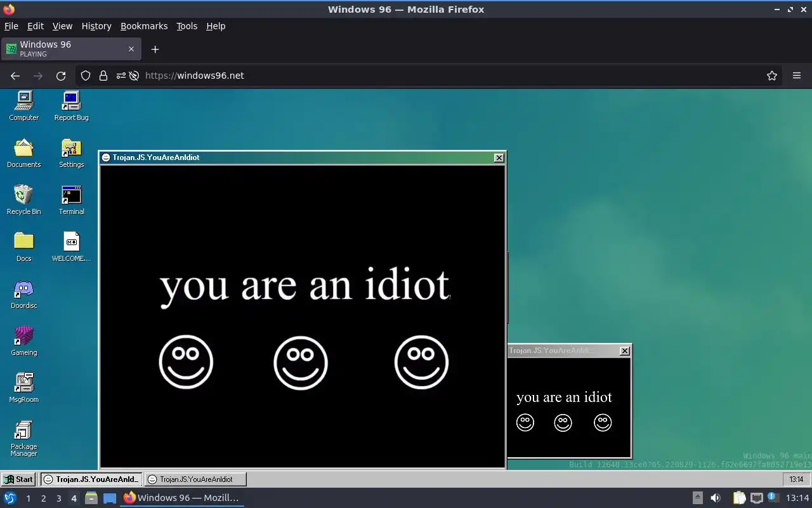Viewport: 812px width, 508px height.
Task: Click the site security padlock icon
Action: 103,76
